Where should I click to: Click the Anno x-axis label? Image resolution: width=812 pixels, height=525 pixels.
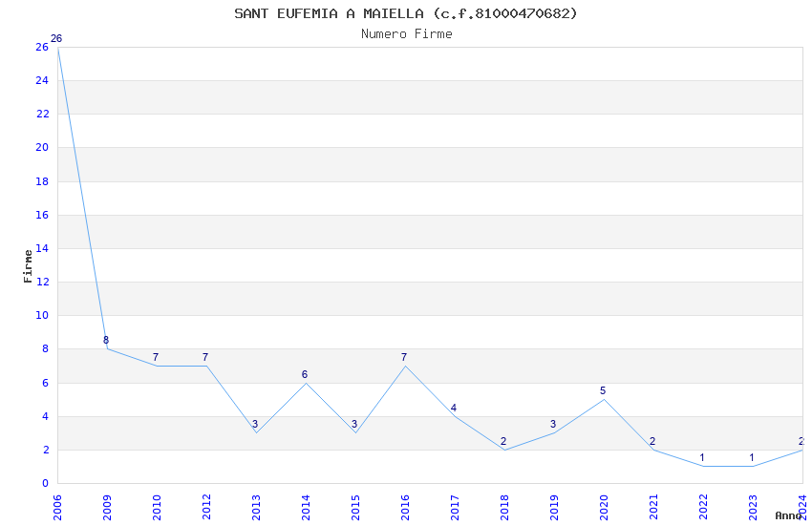click(x=788, y=515)
